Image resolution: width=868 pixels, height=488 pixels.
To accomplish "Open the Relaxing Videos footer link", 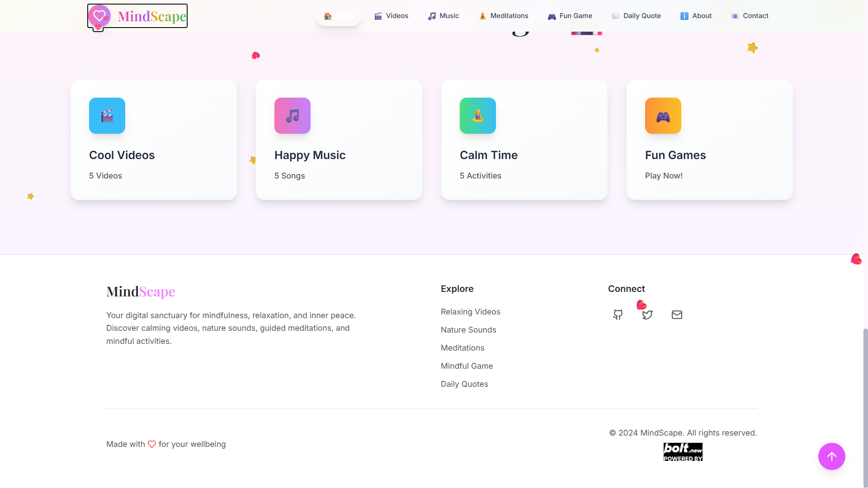I will [x=470, y=312].
